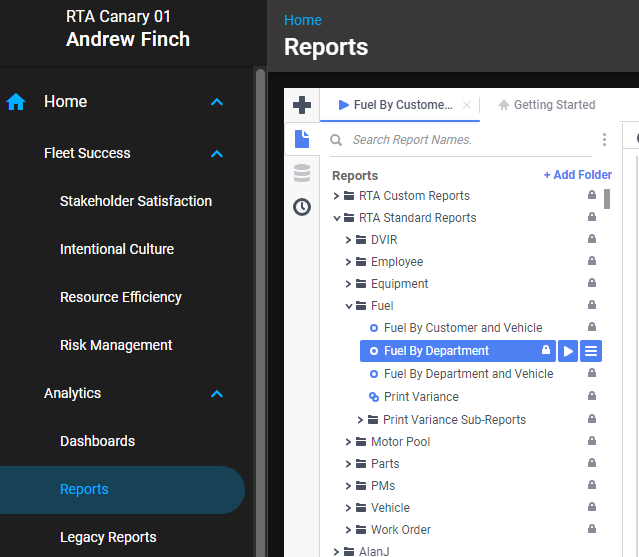Click the search options three-dot icon
This screenshot has width=639, height=557.
click(x=604, y=140)
